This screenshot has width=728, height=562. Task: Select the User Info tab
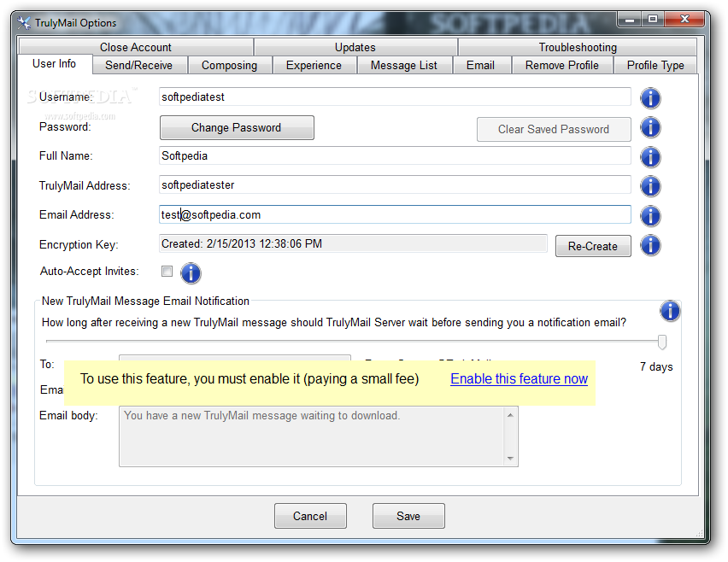pyautogui.click(x=55, y=63)
